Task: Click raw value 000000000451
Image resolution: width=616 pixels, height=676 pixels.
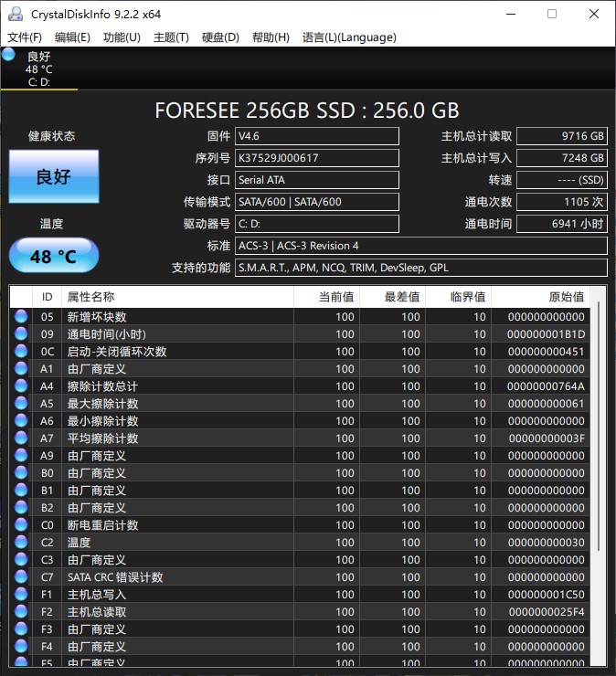Action: [546, 352]
